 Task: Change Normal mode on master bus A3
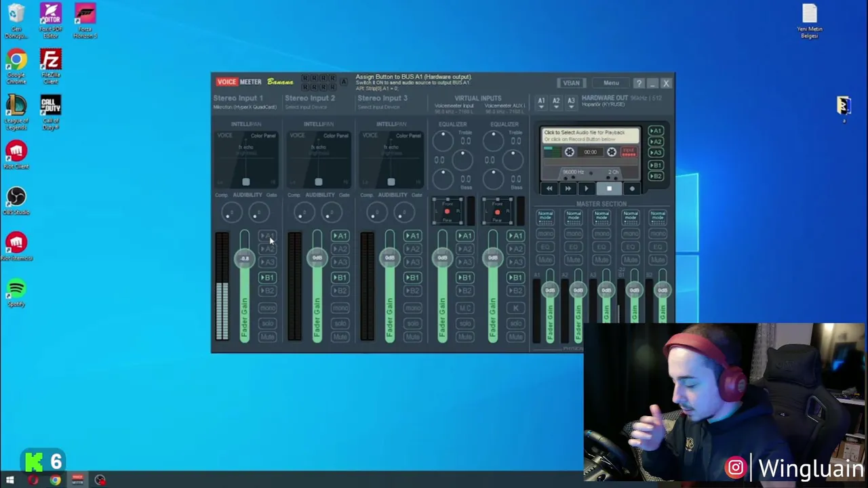[601, 218]
